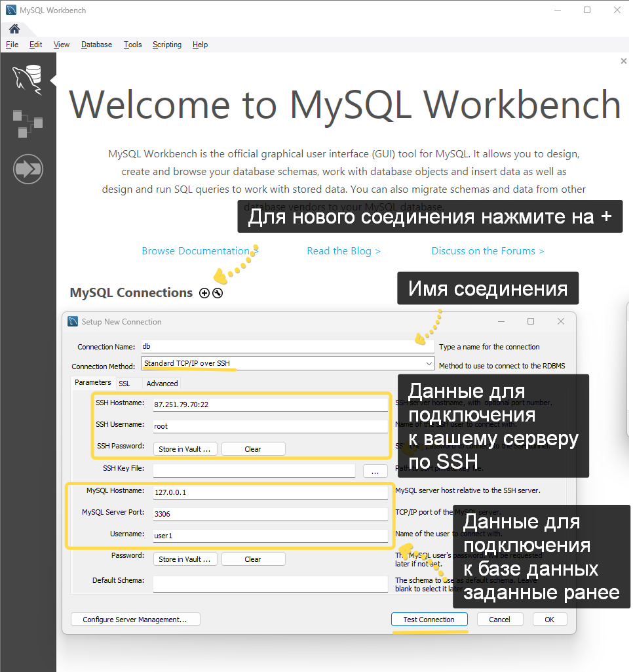Open the Migration wizard sidebar icon
Viewport: 633px width, 672px height.
28,169
